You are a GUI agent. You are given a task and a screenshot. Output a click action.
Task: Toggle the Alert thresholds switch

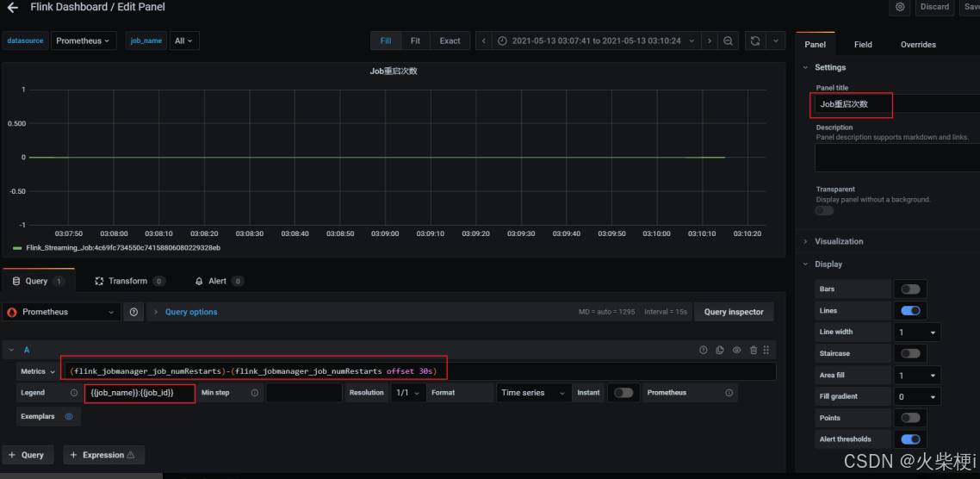pyautogui.click(x=910, y=439)
